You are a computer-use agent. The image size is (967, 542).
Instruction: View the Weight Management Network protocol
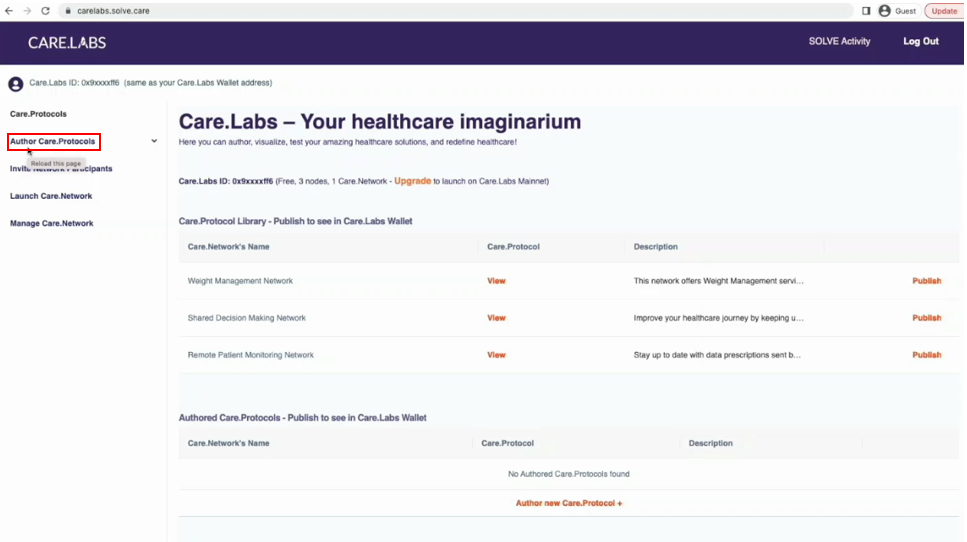[x=496, y=281]
